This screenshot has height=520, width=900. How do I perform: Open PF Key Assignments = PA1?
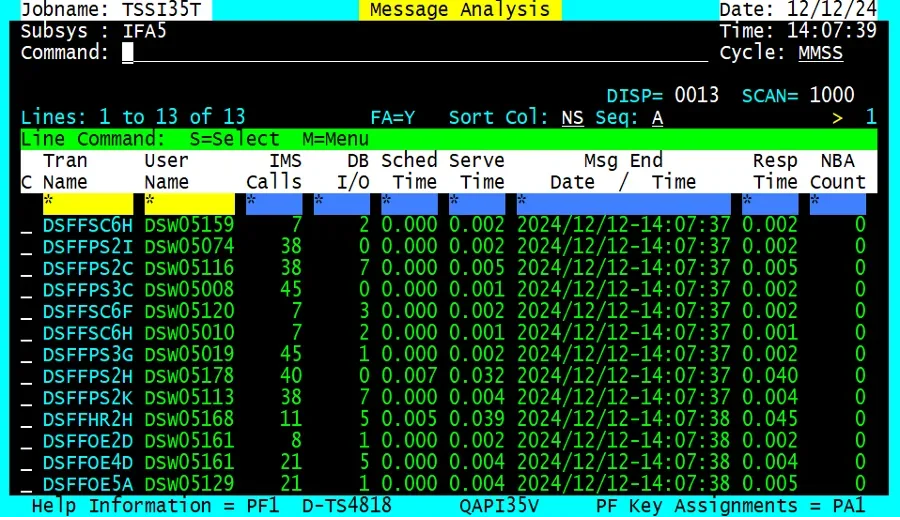click(730, 507)
